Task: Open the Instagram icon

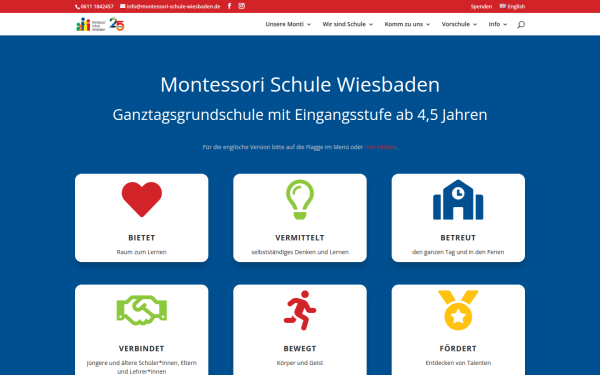Action: [x=241, y=6]
